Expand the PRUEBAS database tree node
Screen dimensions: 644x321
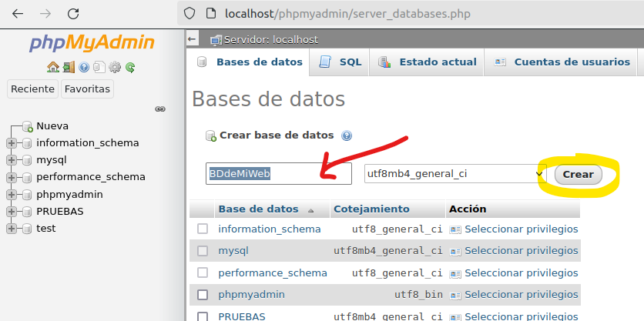[x=12, y=211]
